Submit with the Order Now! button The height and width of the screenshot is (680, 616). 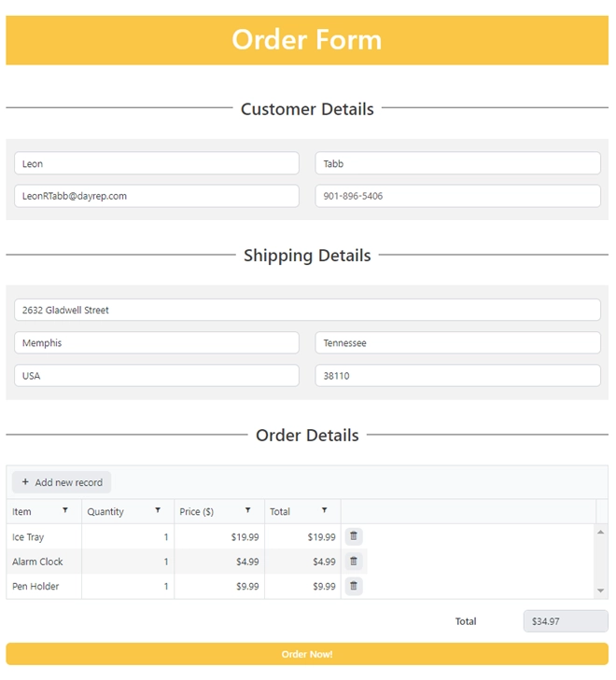307,654
